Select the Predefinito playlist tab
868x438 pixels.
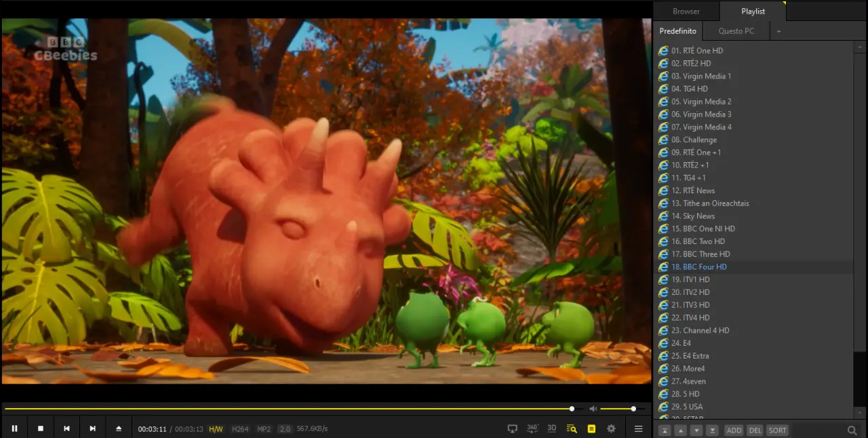pos(677,31)
